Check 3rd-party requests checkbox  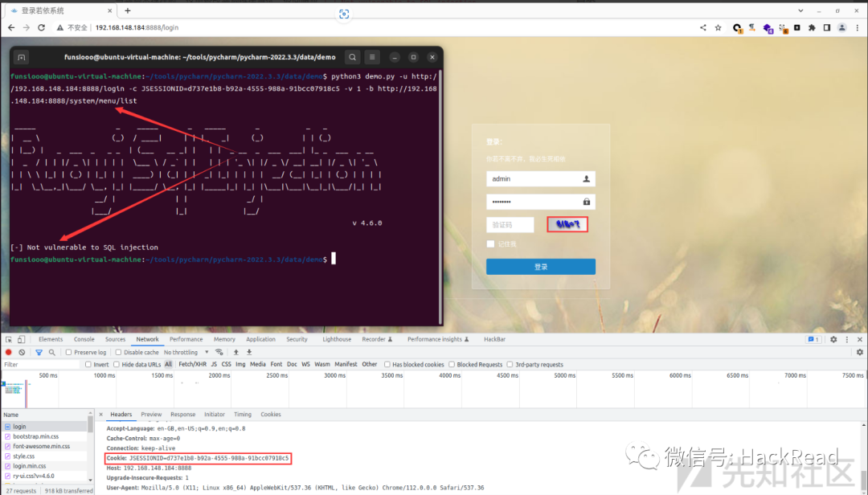coord(510,364)
